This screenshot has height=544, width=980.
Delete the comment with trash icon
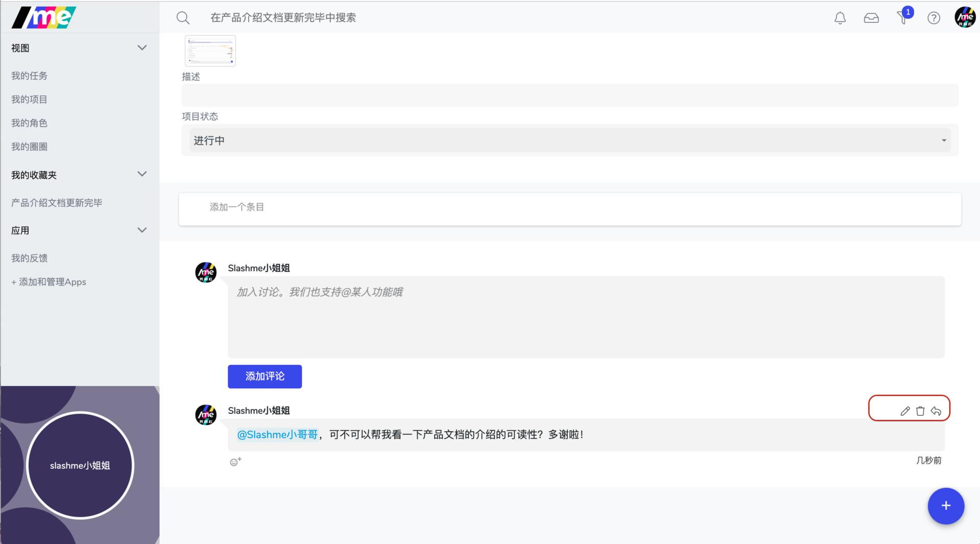tap(920, 411)
